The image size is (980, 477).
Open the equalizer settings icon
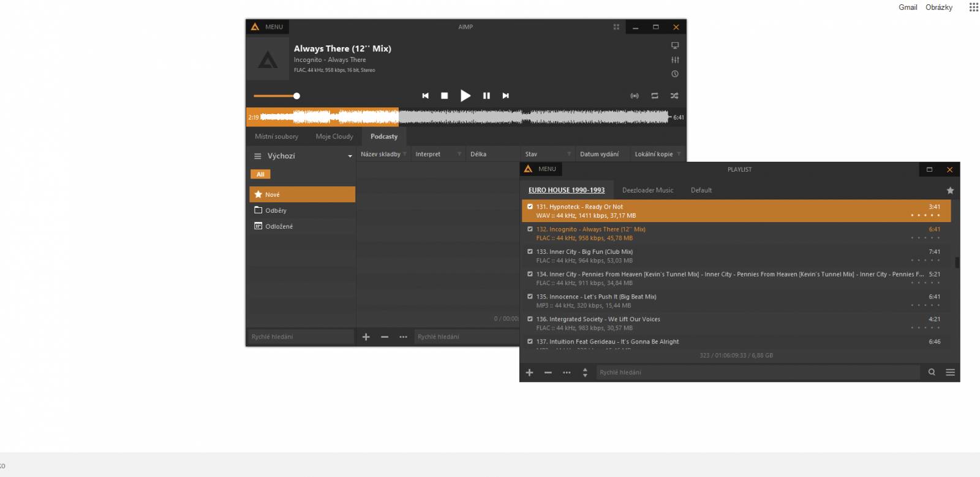[675, 59]
